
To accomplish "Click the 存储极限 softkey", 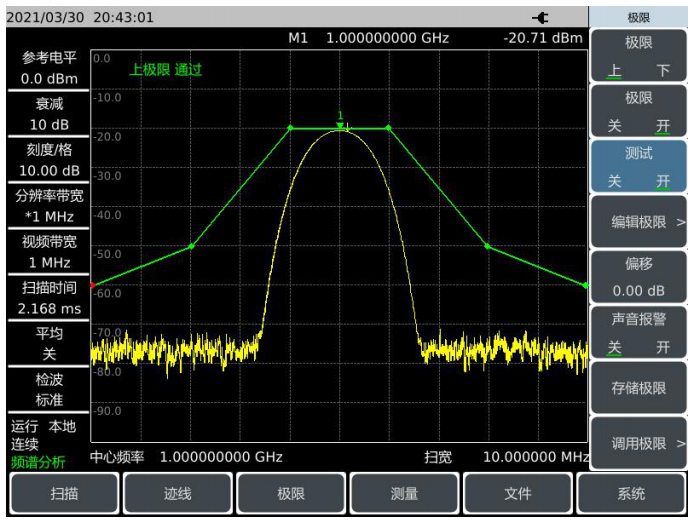I will [638, 388].
